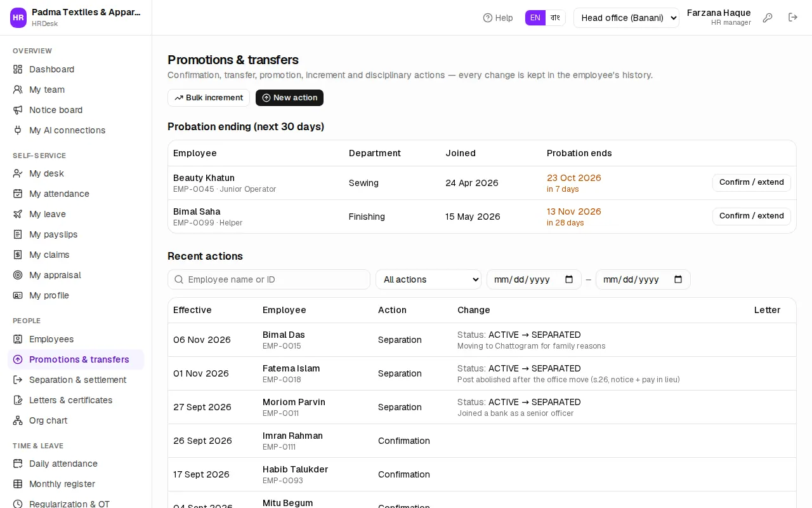Open the Help link
Image resolution: width=812 pixels, height=508 pixels.
click(x=498, y=18)
